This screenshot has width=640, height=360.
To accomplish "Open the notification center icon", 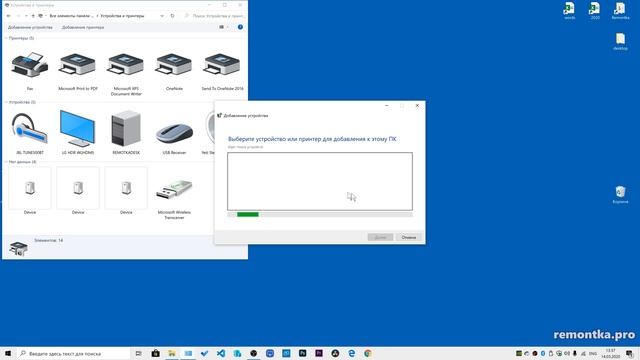I will coord(630,353).
